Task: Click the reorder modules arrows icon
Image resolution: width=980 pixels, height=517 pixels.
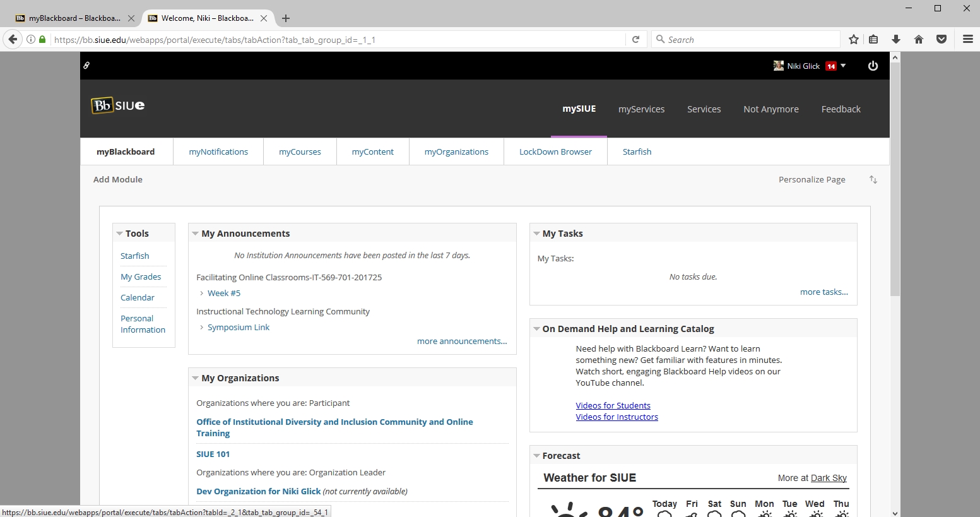Action: [873, 180]
